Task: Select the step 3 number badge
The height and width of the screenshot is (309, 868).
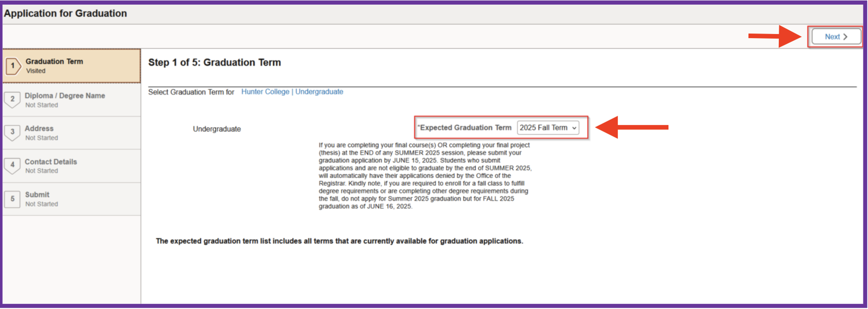Action: 12,132
